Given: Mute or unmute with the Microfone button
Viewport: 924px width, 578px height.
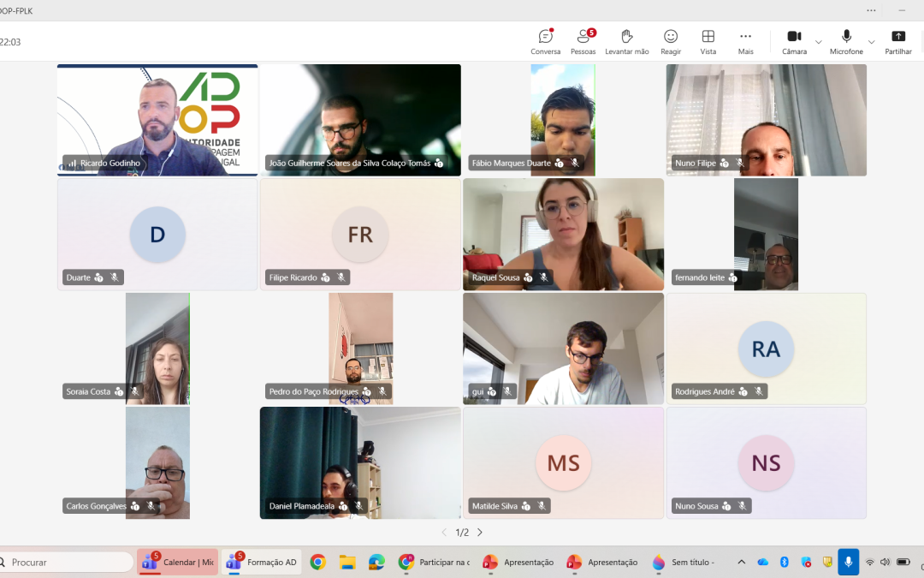Looking at the screenshot, I should [846, 42].
